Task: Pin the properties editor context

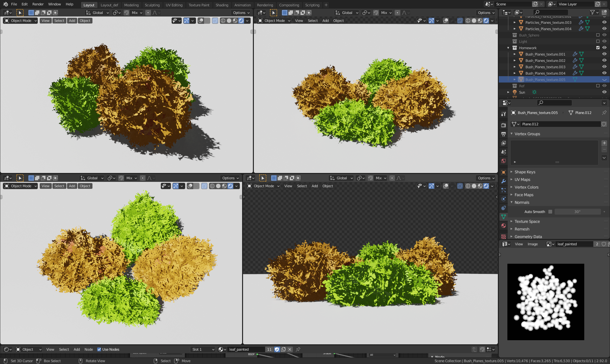Action: tap(604, 113)
